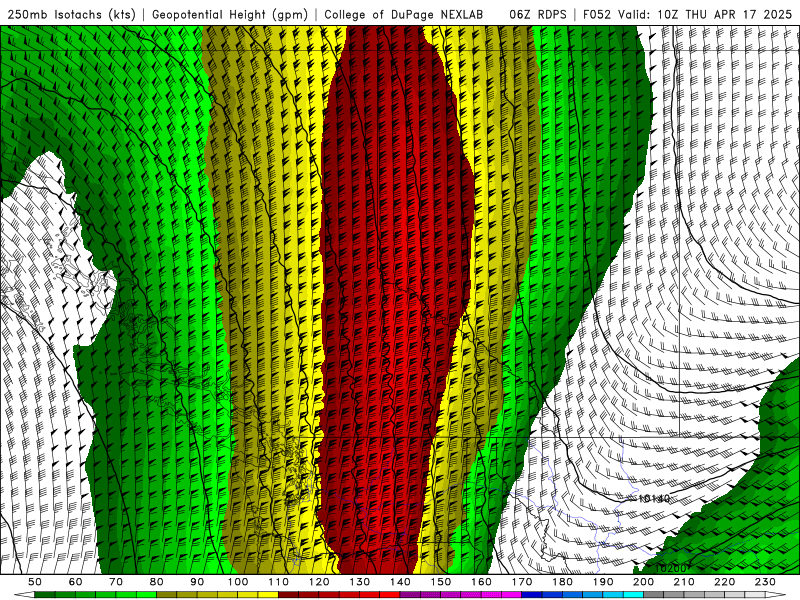Image resolution: width=800 pixels, height=600 pixels.
Task: Click the 70 value on the color scale
Action: pyautogui.click(x=116, y=582)
